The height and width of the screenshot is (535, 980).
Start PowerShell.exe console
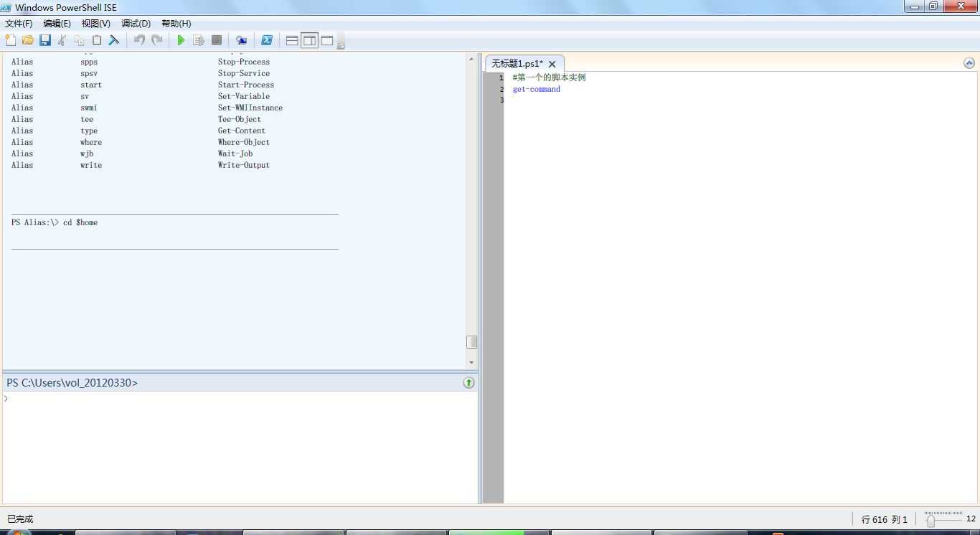pyautogui.click(x=267, y=40)
